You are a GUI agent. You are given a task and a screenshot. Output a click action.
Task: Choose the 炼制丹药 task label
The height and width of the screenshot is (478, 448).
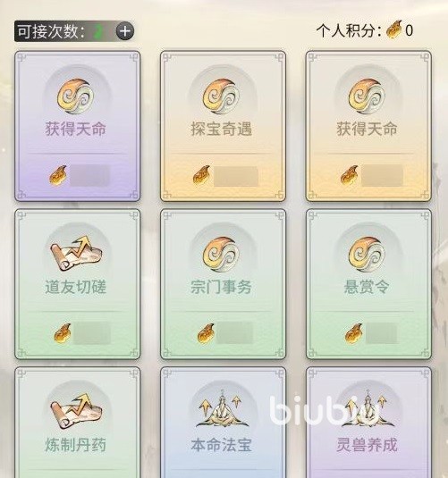coord(76,445)
